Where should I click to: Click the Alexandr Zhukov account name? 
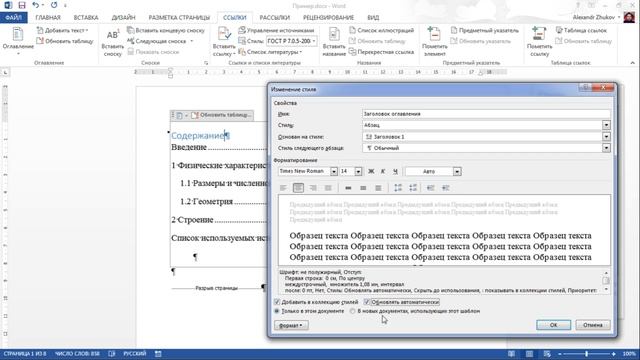593,18
